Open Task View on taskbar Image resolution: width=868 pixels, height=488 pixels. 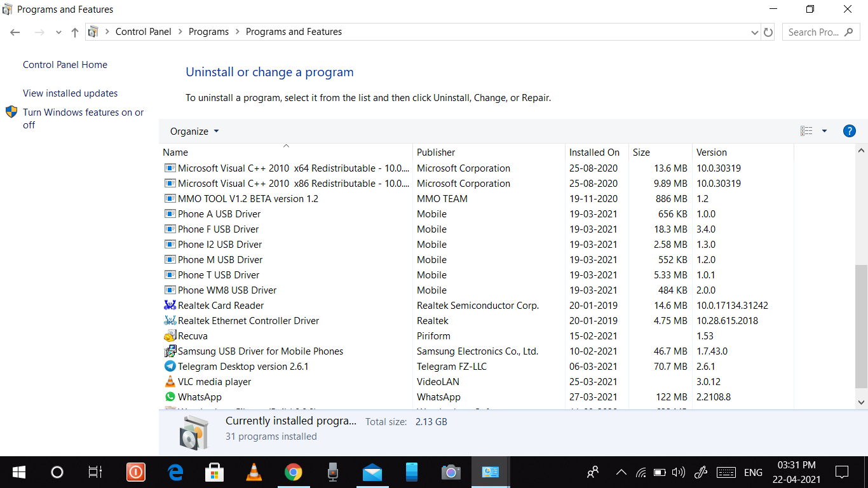95,472
